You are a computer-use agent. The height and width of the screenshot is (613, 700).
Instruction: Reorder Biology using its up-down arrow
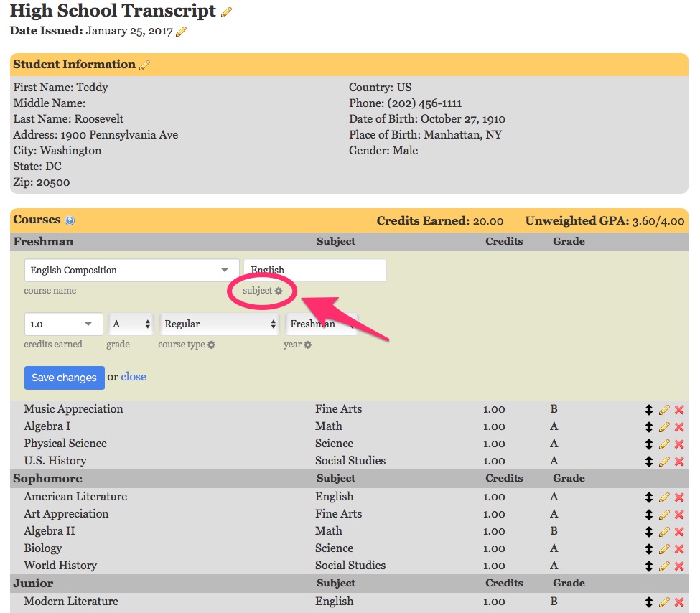click(x=648, y=549)
